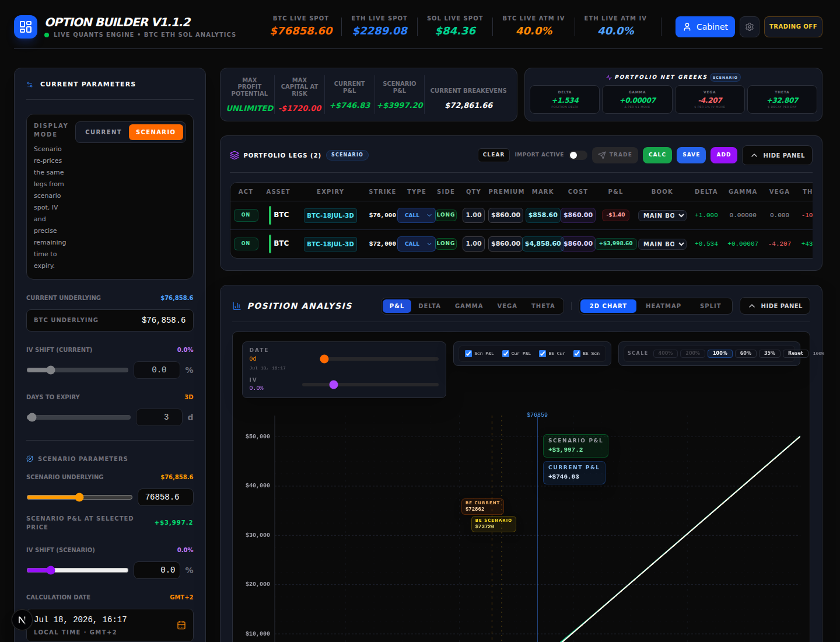Viewport: 840px width, 642px height.
Task: Click the days to expiry input field
Action: point(159,417)
